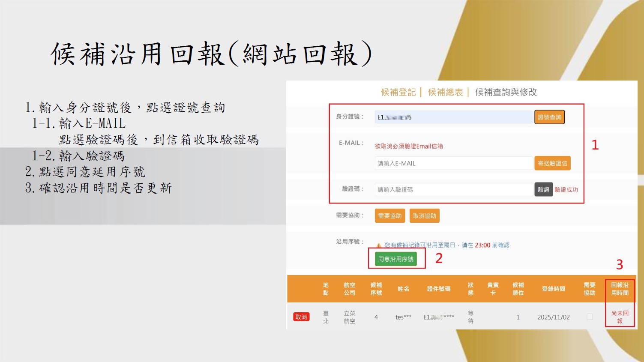Click the 航空公司 column header
Screen dimensions: 644x362
349,289
